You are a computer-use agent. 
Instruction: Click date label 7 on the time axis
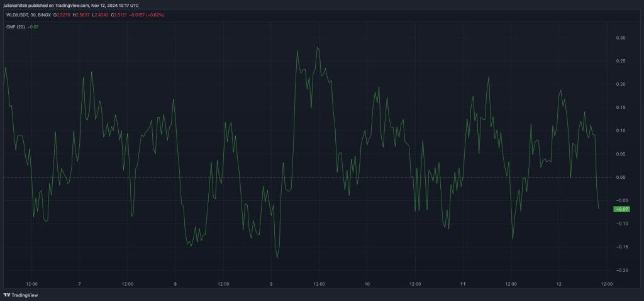pos(80,284)
